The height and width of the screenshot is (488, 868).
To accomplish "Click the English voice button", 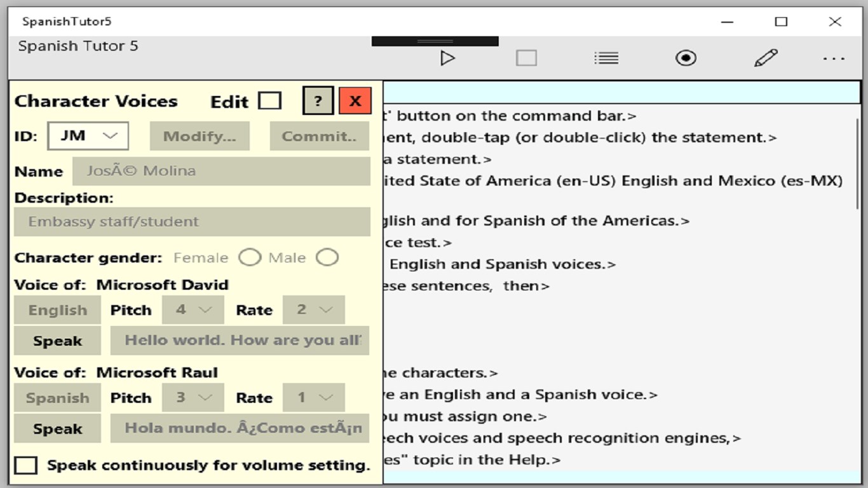I will click(x=57, y=310).
